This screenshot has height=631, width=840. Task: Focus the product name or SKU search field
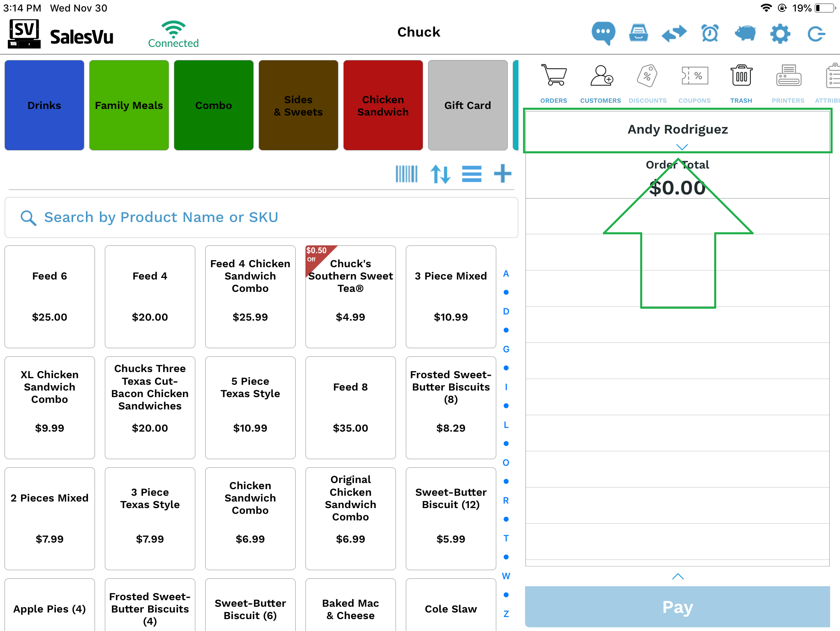261,217
